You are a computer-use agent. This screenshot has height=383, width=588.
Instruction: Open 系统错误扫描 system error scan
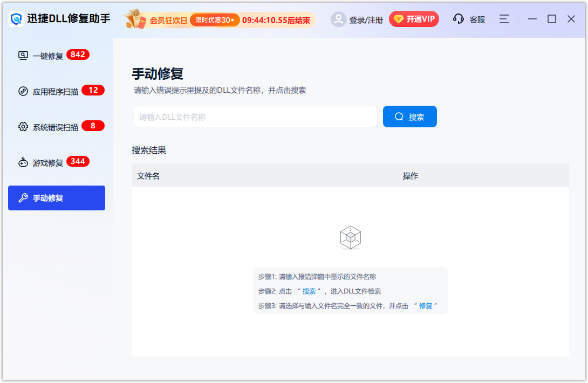pos(23,126)
